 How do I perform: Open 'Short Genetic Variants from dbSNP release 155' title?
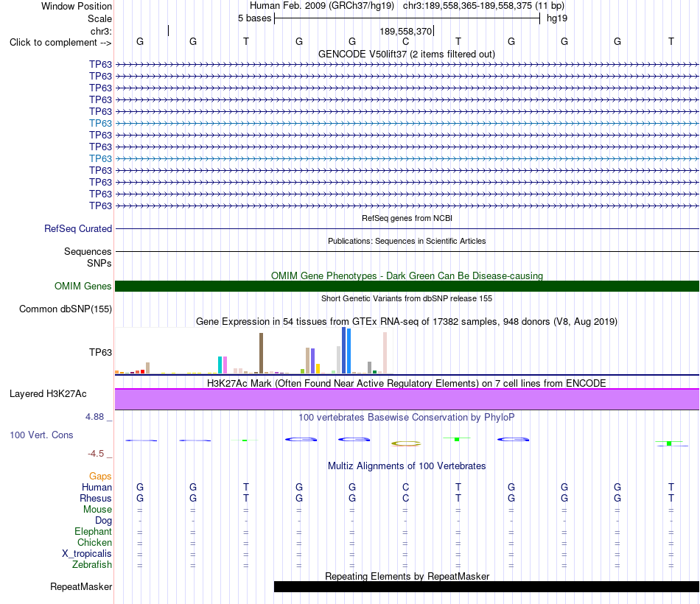[407, 298]
